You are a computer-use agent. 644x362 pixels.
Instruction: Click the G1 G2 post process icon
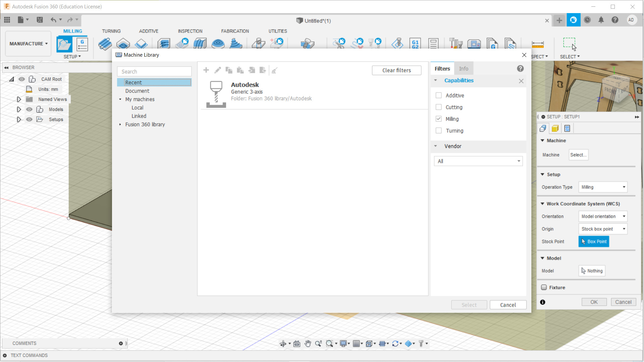pyautogui.click(x=415, y=44)
